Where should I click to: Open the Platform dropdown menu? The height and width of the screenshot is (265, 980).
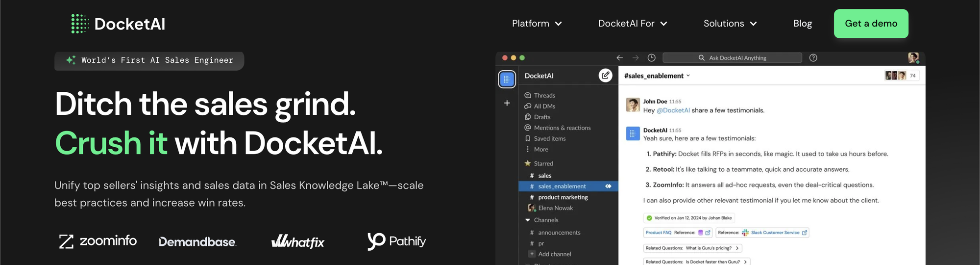tap(537, 24)
